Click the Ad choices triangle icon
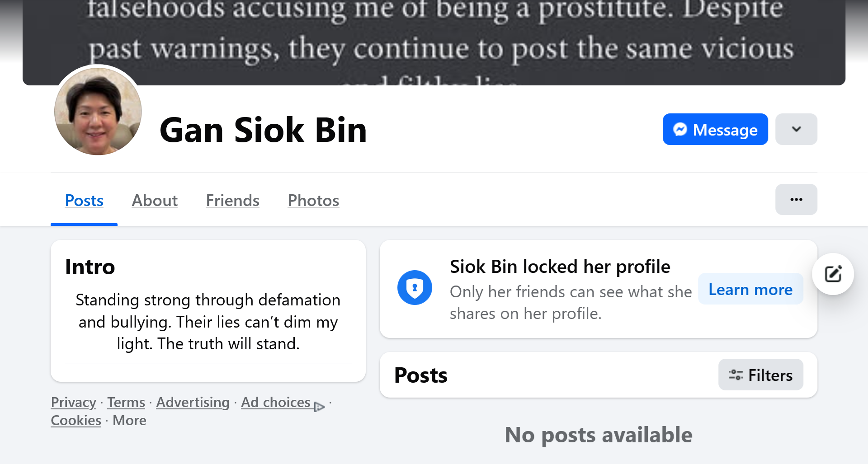Screen dimensions: 868x464 [x=319, y=407]
